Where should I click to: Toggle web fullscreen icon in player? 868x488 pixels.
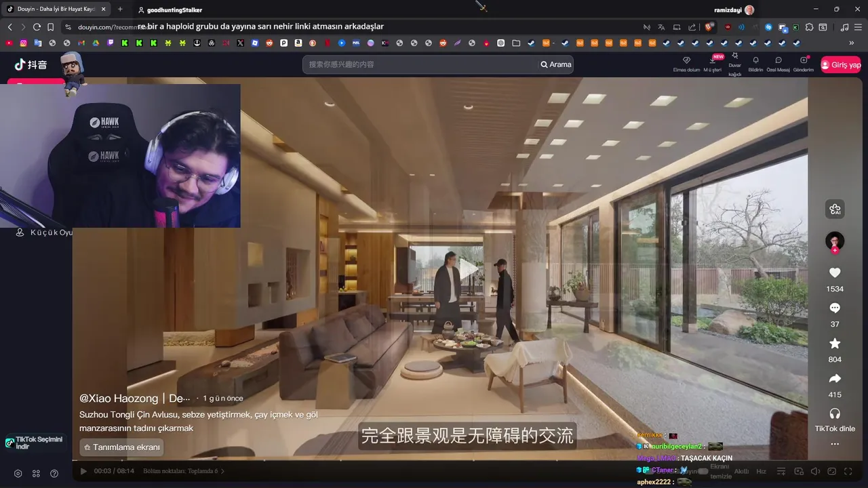[x=832, y=471]
